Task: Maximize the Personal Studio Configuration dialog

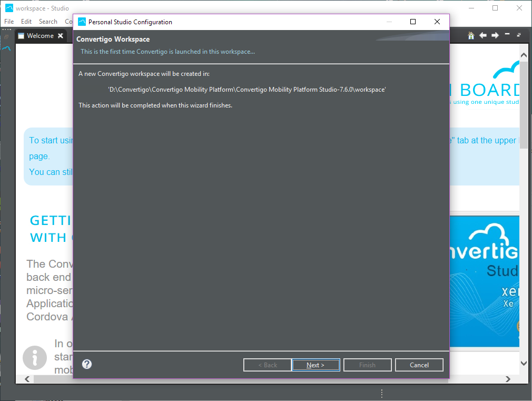Action: click(413, 22)
